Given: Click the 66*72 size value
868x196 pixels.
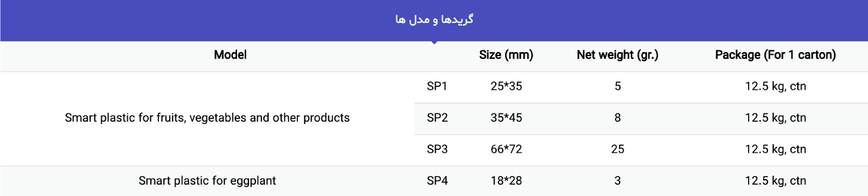Looking at the screenshot, I should click(506, 149).
